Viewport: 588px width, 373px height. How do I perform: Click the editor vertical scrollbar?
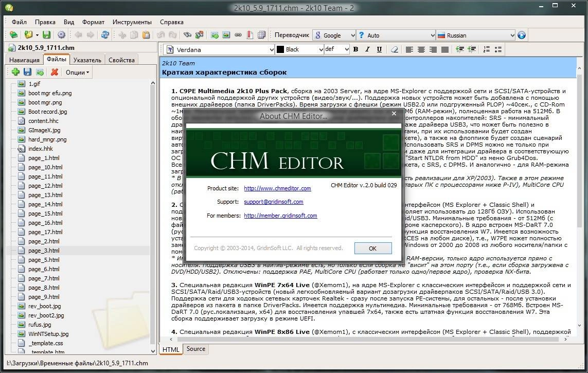tap(579, 197)
